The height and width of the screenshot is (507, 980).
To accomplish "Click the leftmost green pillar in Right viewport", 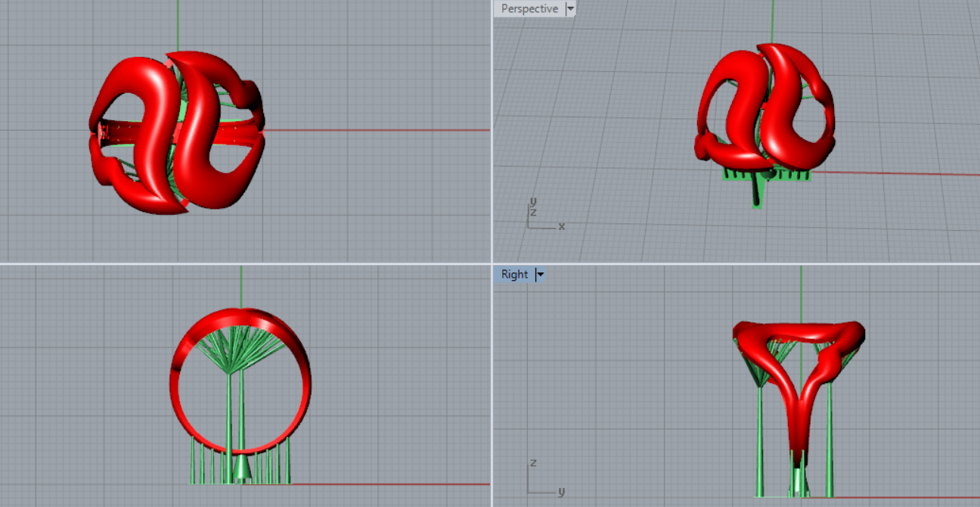I will (760, 439).
